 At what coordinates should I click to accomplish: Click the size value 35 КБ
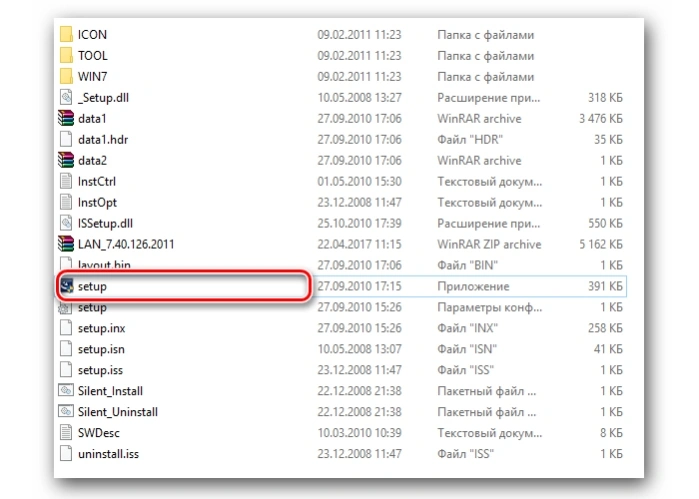pos(608,140)
